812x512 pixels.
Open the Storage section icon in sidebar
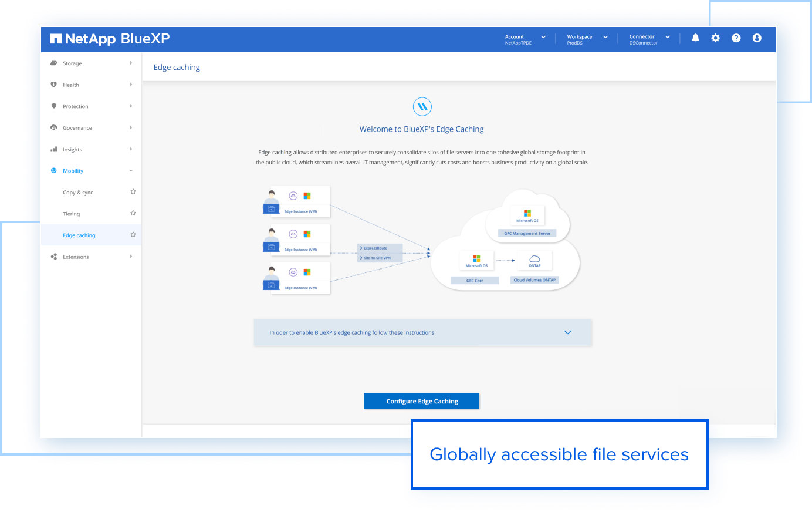coord(54,63)
